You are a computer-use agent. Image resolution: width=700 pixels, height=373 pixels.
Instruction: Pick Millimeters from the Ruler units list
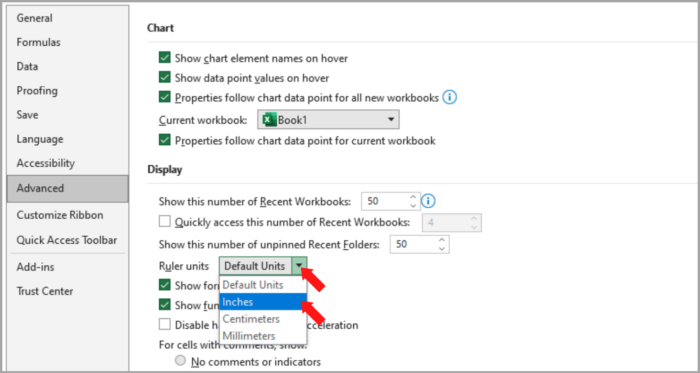click(x=263, y=336)
